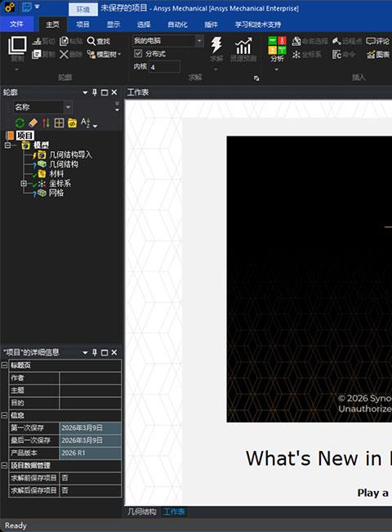Click the Save Project Before Solution (求解前保存项目) value
This screenshot has height=532, width=392.
click(x=90, y=478)
